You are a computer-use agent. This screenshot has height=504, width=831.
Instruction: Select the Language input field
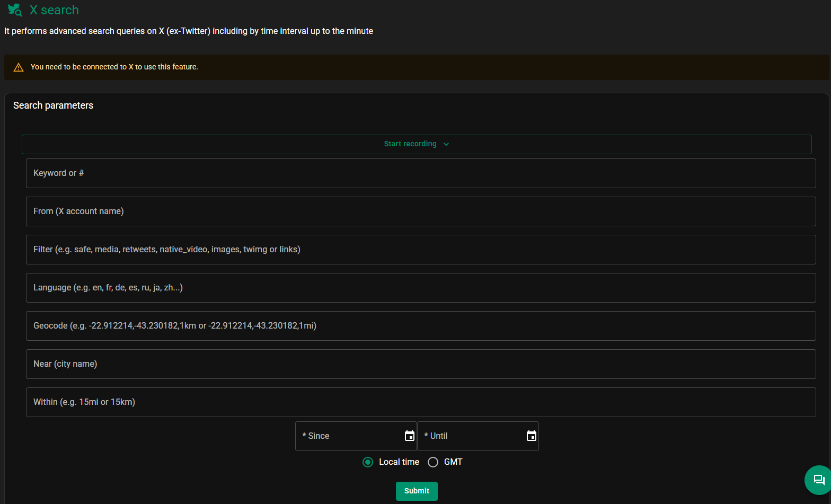coord(420,288)
